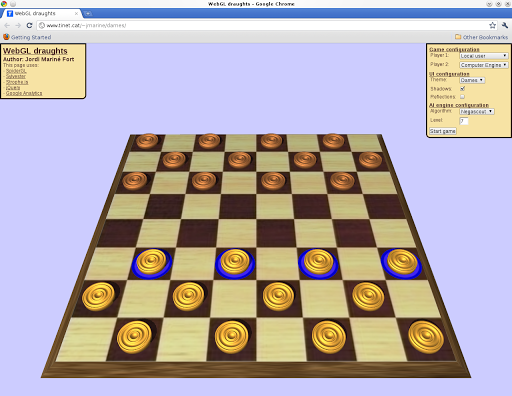Open the Player 1 Local user dropdown
This screenshot has width=512, height=396.
pyautogui.click(x=484, y=56)
